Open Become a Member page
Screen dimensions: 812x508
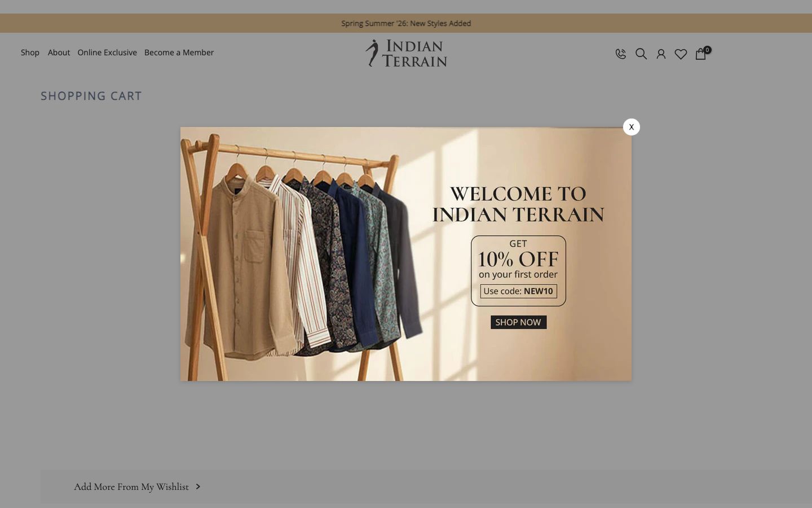(179, 52)
